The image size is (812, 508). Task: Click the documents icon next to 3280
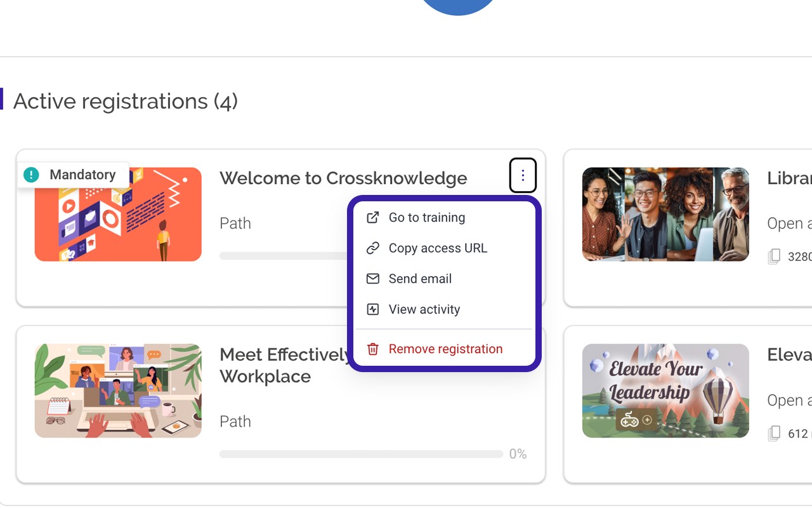pyautogui.click(x=774, y=257)
